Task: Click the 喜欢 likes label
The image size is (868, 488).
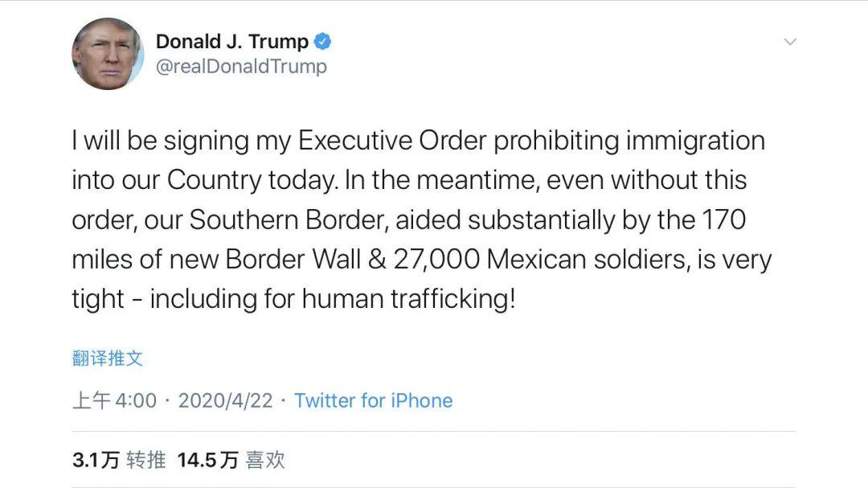Action: [x=265, y=460]
